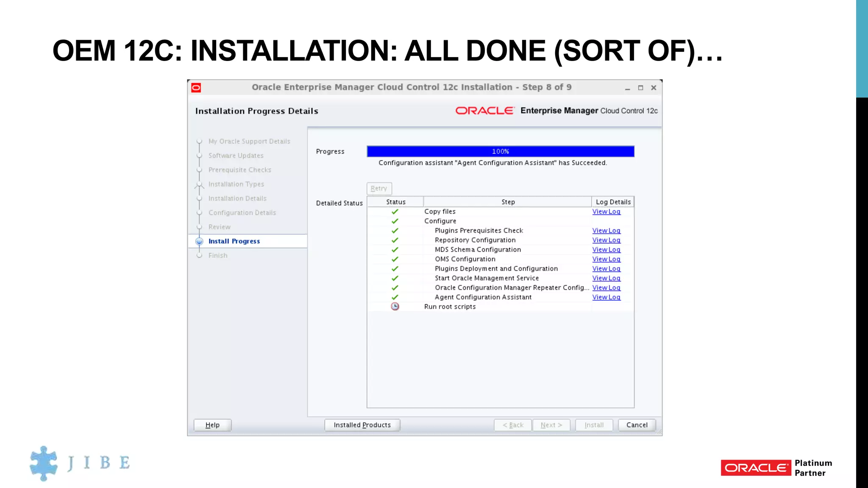Click the Installation Progress Details heading
The height and width of the screenshot is (488, 868).
[x=256, y=111]
